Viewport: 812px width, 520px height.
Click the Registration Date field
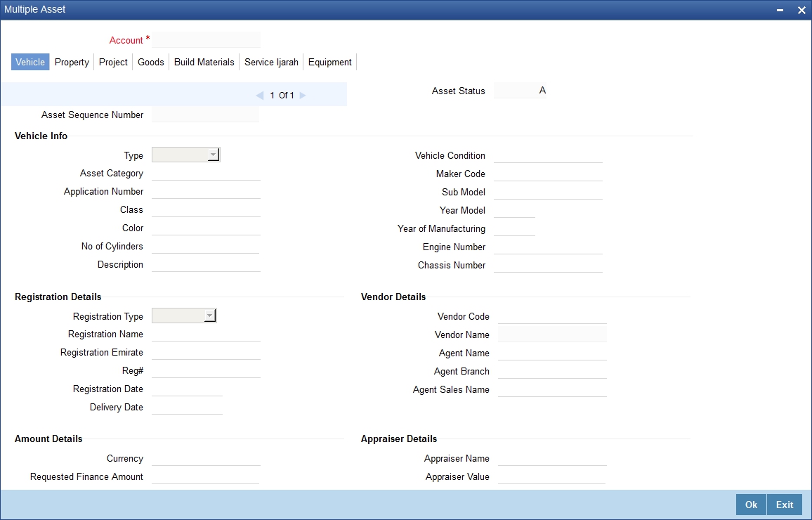tap(187, 389)
